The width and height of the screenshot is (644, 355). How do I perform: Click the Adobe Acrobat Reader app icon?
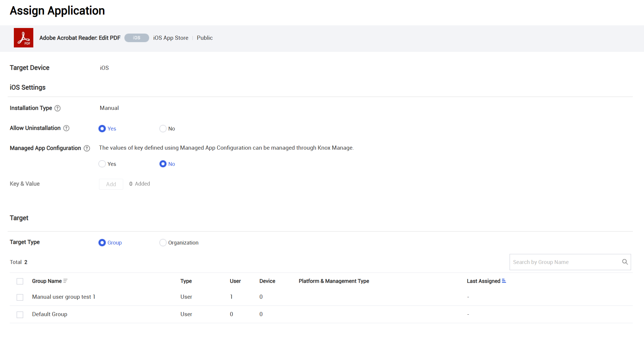(24, 38)
